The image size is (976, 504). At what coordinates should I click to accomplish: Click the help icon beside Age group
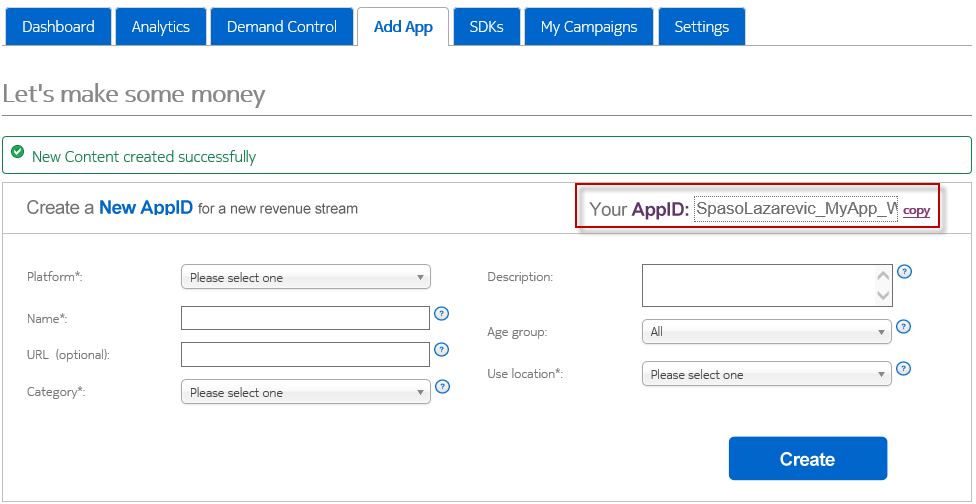pos(904,326)
